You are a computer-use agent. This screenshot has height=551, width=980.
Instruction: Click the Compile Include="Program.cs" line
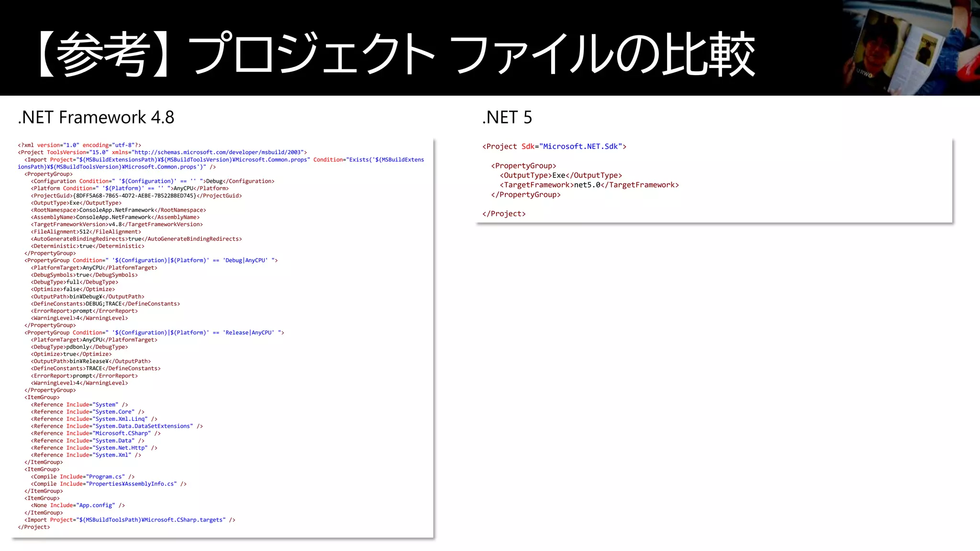click(83, 476)
